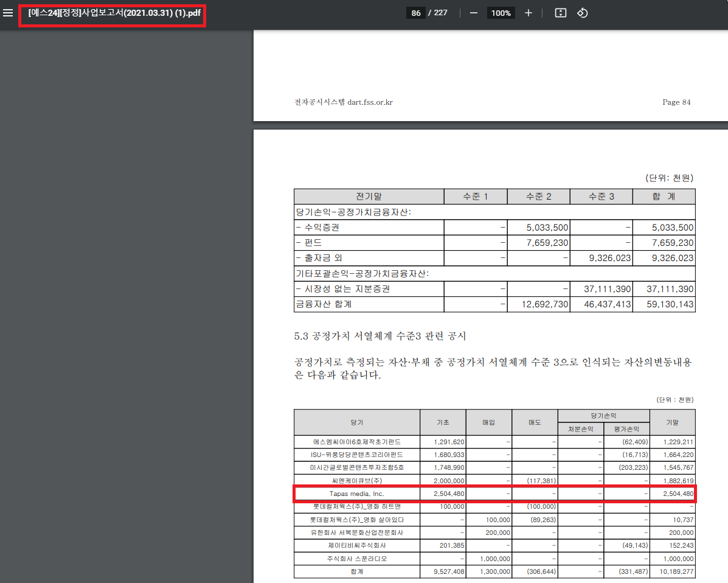The image size is (728, 583).
Task: Toggle the fit to page icon
Action: [561, 13]
